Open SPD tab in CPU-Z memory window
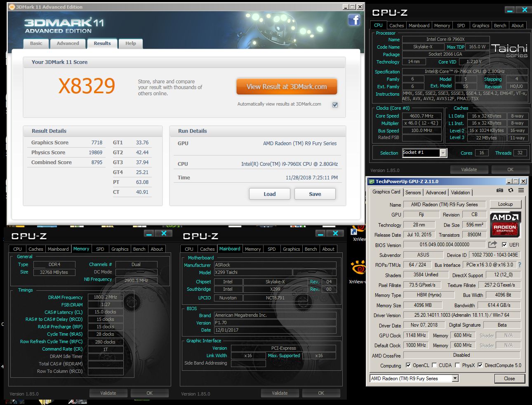This screenshot has width=532, height=405. coord(100,249)
